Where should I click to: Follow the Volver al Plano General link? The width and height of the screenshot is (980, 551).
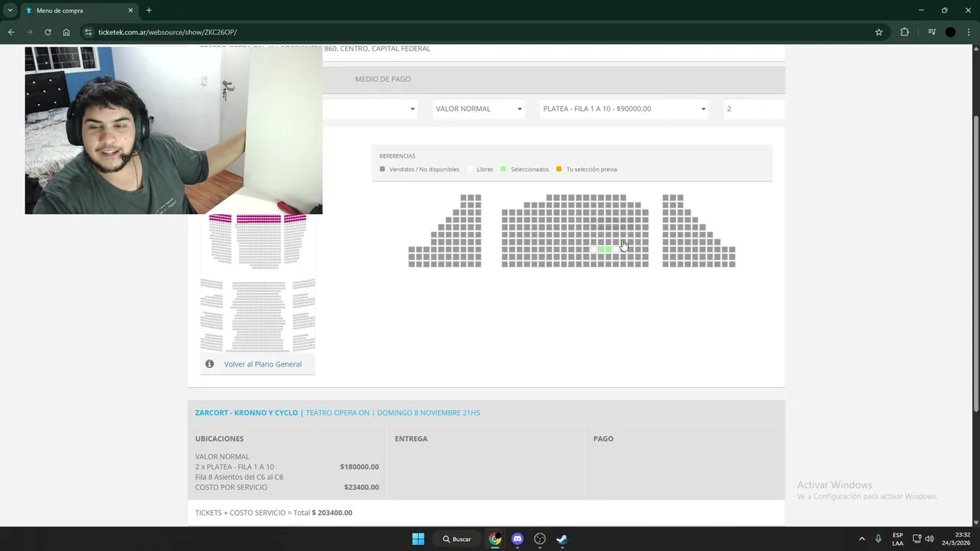pos(263,364)
